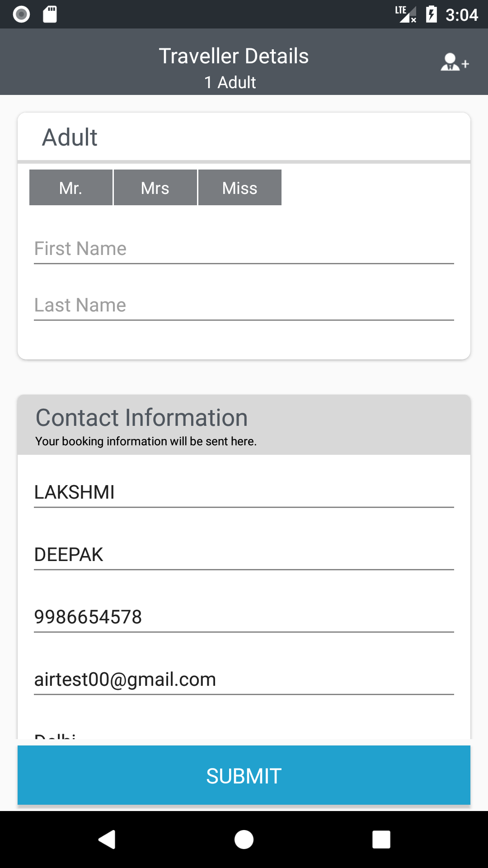488x868 pixels.
Task: Tap the add traveller icon
Action: point(455,62)
